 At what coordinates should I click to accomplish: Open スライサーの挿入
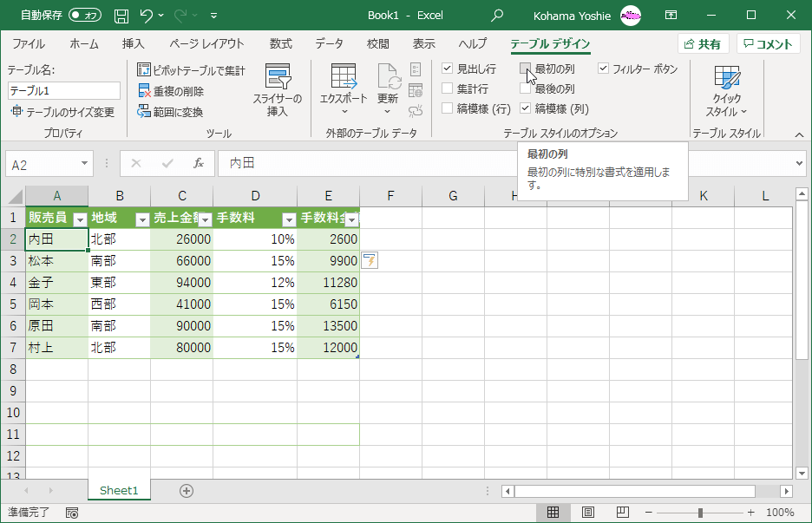pyautogui.click(x=278, y=89)
